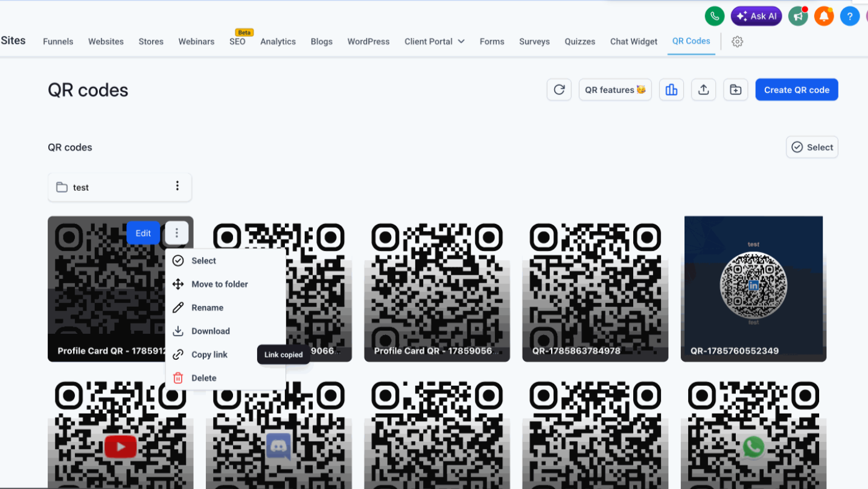Click the three-dot menu beside the Edit button
868x489 pixels.
tap(176, 233)
